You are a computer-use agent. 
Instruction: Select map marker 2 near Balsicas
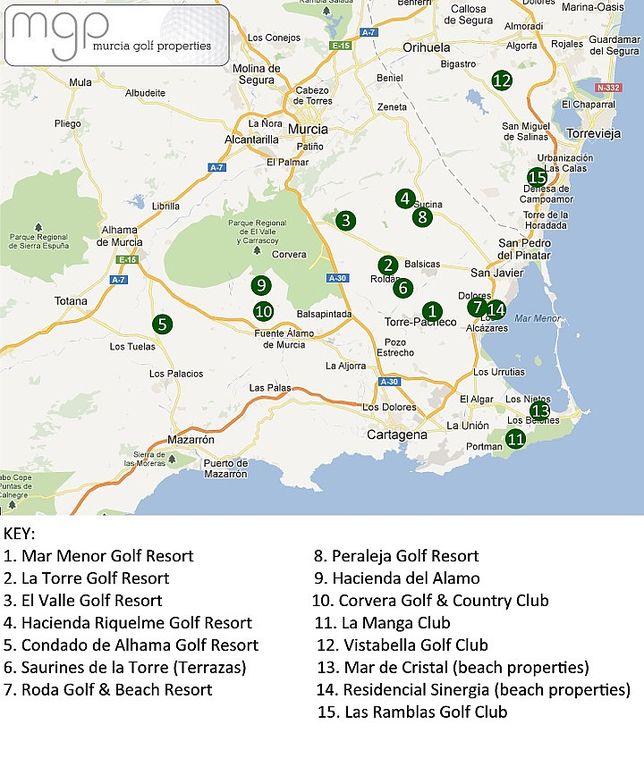point(388,266)
